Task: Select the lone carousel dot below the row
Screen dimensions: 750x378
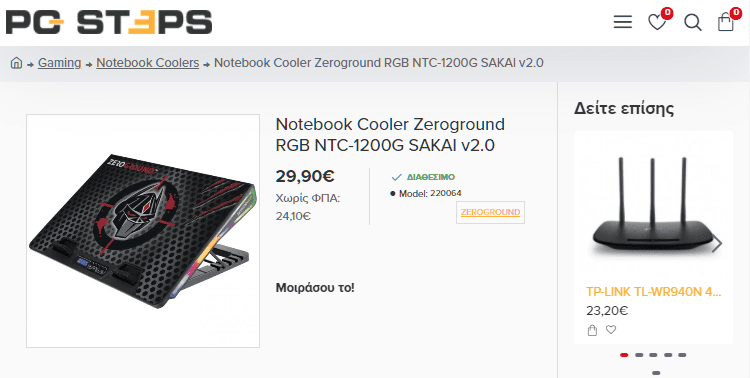Action: [x=656, y=373]
